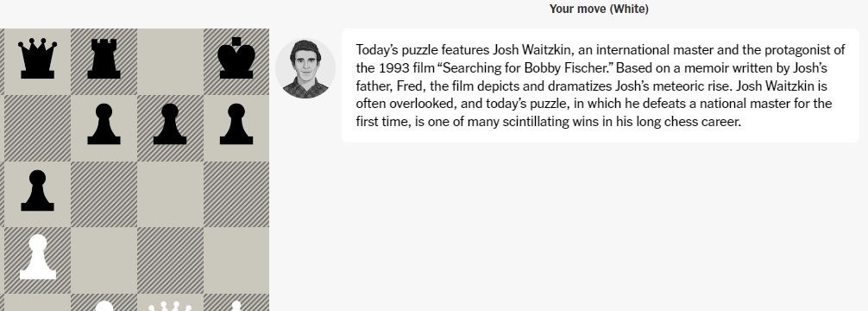Click the round-topped white piece beside the queen
The width and height of the screenshot is (868, 311).
(x=104, y=306)
